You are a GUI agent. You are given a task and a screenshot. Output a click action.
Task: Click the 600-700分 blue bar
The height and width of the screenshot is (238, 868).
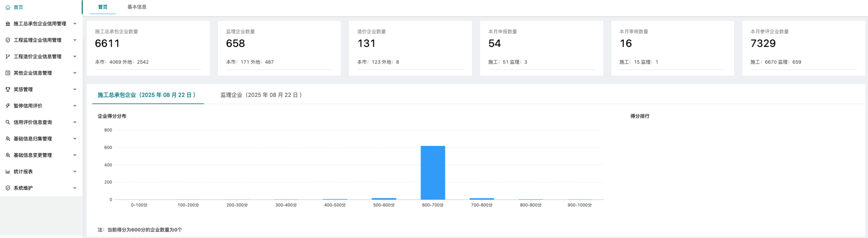[x=433, y=173]
